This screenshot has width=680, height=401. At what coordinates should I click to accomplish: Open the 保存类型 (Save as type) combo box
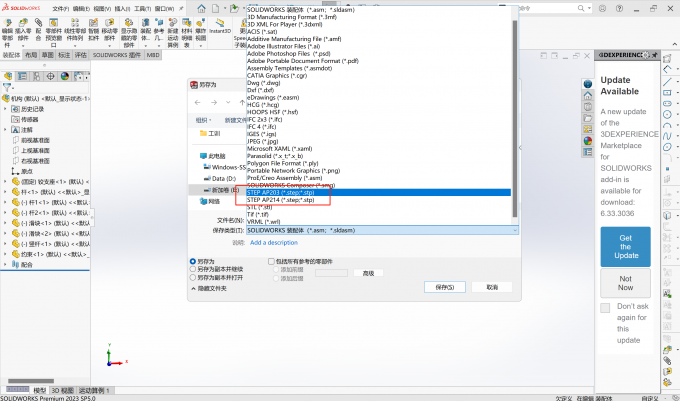pyautogui.click(x=382, y=230)
